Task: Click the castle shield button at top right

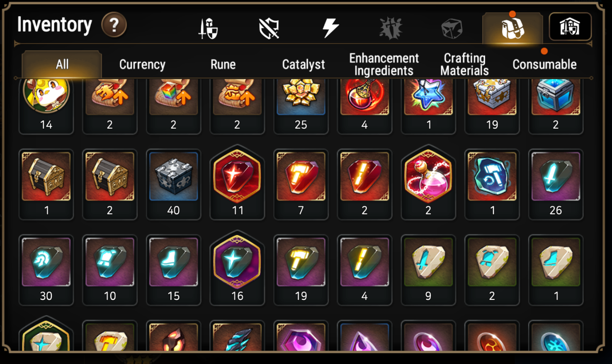Action: point(570,27)
